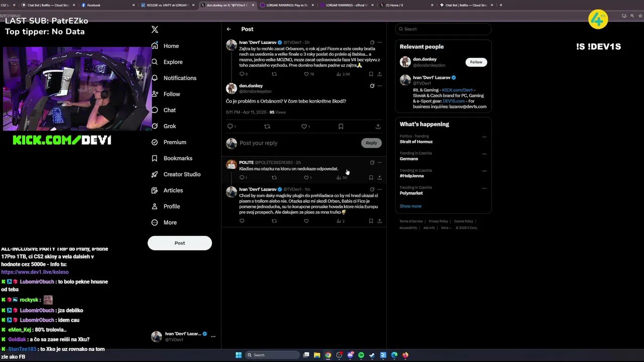644x362 pixels.
Task: Expand the More sidebar menu
Action: (x=164, y=223)
